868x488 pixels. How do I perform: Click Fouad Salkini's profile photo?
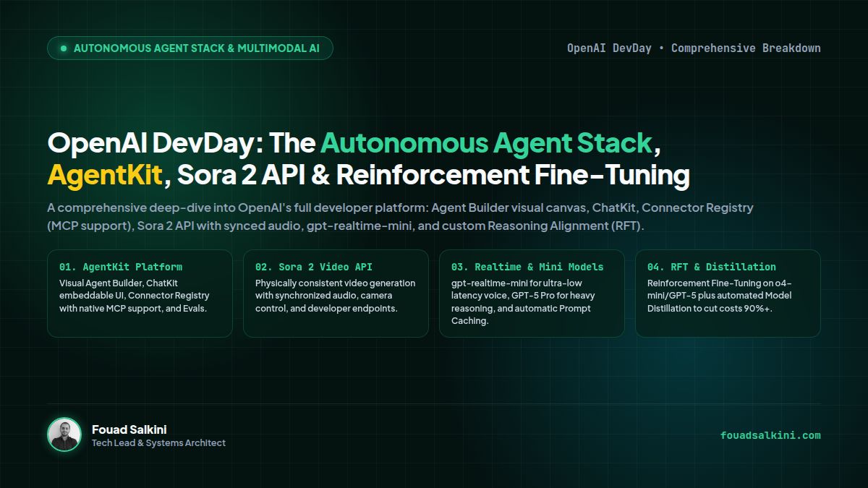(64, 435)
